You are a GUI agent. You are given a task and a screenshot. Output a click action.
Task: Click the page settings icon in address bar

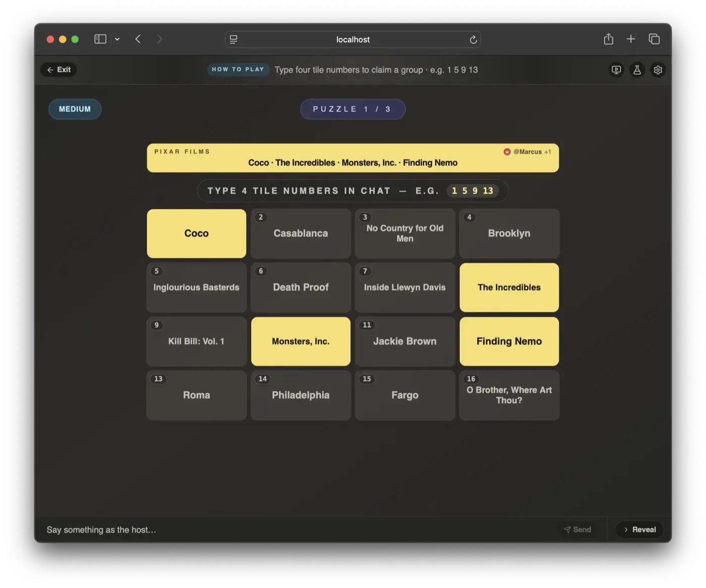(x=233, y=39)
